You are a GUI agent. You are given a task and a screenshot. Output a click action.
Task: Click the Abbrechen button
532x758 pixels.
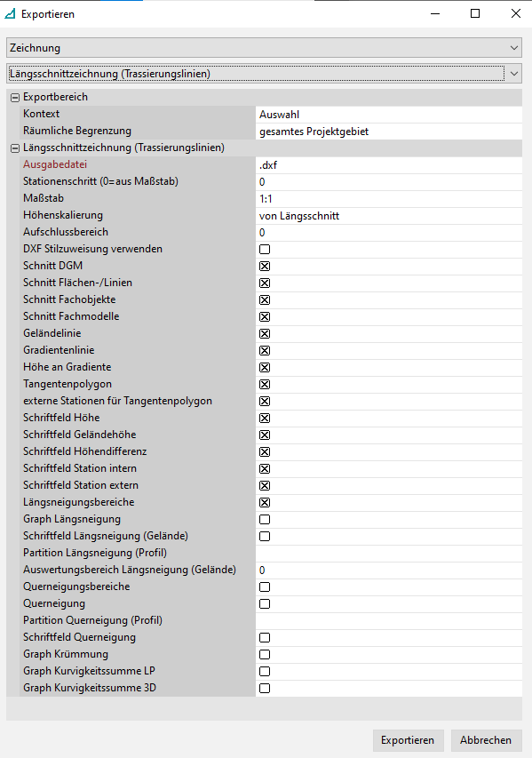point(486,740)
